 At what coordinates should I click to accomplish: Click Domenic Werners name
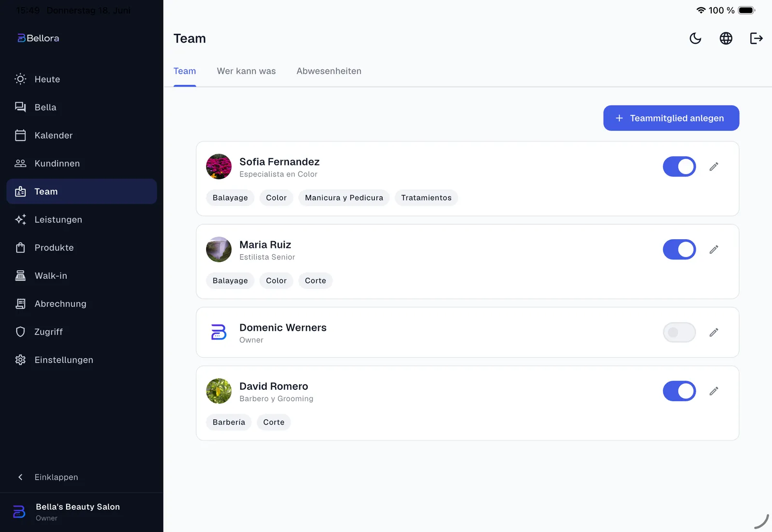coord(283,327)
